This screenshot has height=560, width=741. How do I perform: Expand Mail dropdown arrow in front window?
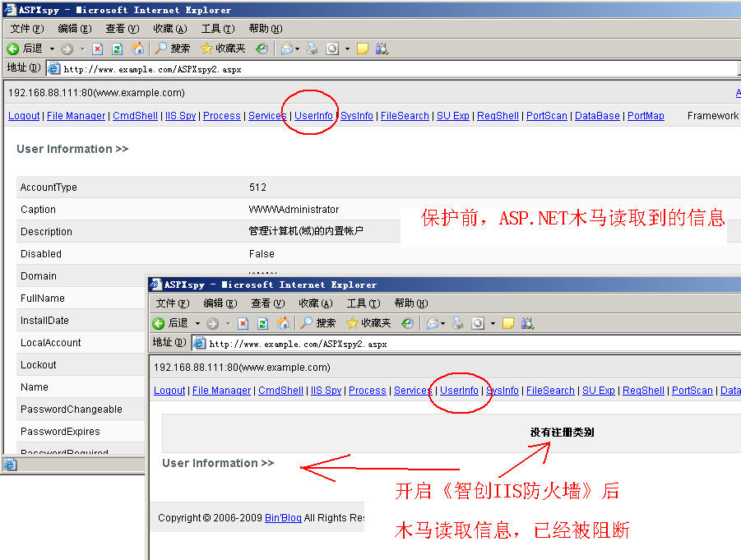point(442,323)
